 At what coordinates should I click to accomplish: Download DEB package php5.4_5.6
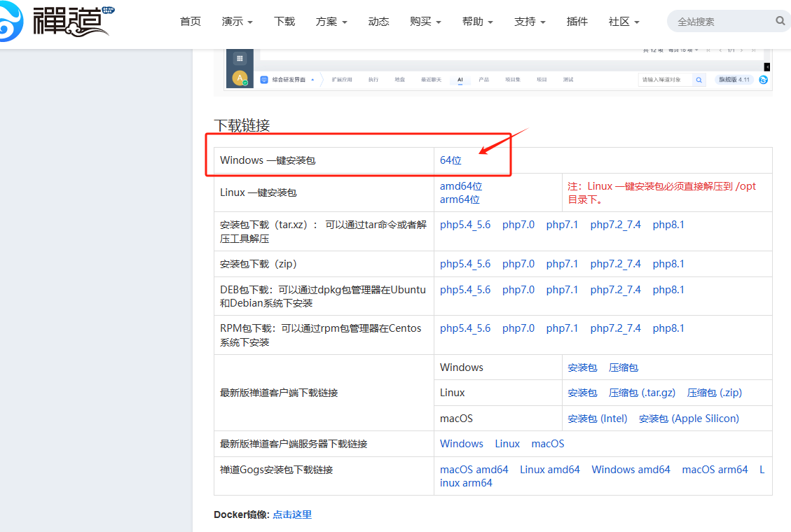[465, 290]
